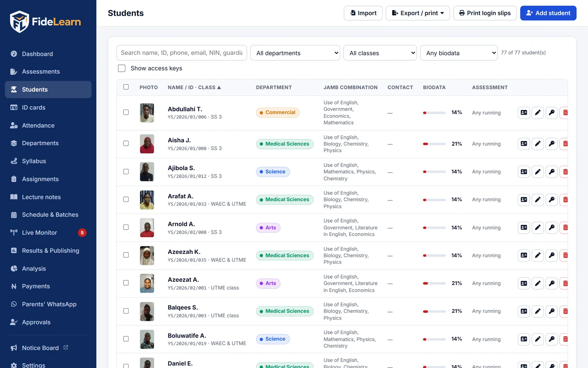The height and width of the screenshot is (368, 588).
Task: Click the Payments naira icon in sidebar
Action: click(x=14, y=286)
